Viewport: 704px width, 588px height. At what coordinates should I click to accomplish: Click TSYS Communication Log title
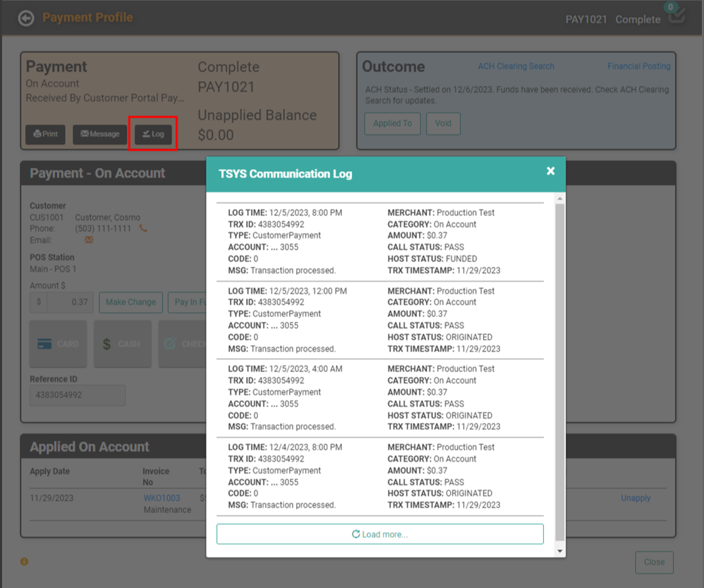coord(285,174)
